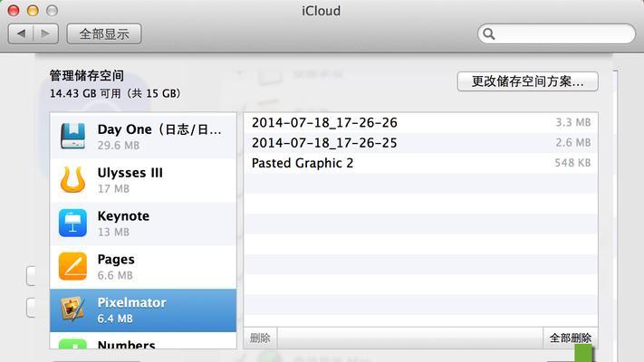644x362 pixels.
Task: Click the magnifier icon in search field
Action: pyautogui.click(x=489, y=34)
